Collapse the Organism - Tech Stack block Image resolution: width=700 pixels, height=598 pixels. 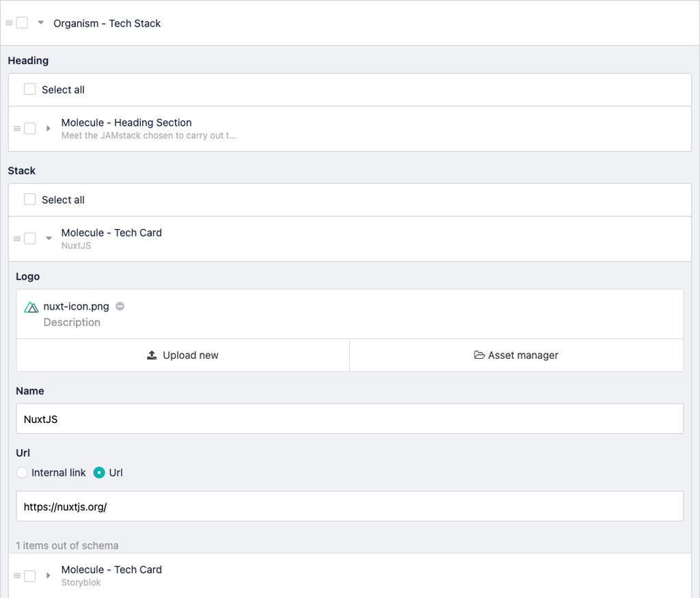point(40,23)
